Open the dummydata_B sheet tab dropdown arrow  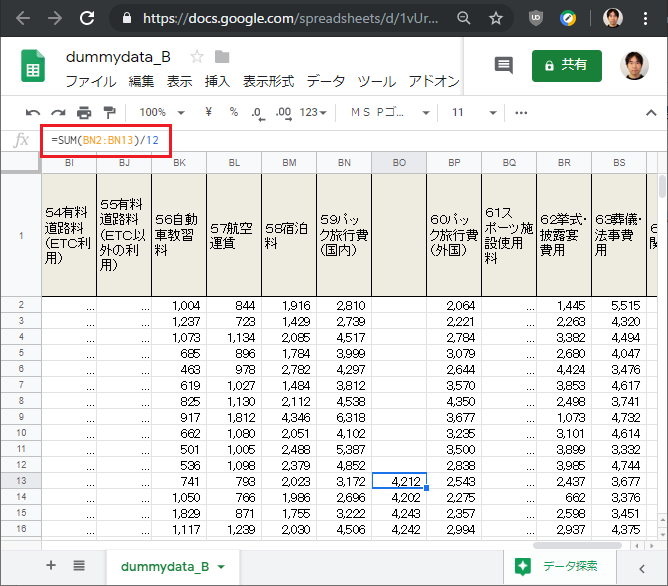pyautogui.click(x=221, y=567)
